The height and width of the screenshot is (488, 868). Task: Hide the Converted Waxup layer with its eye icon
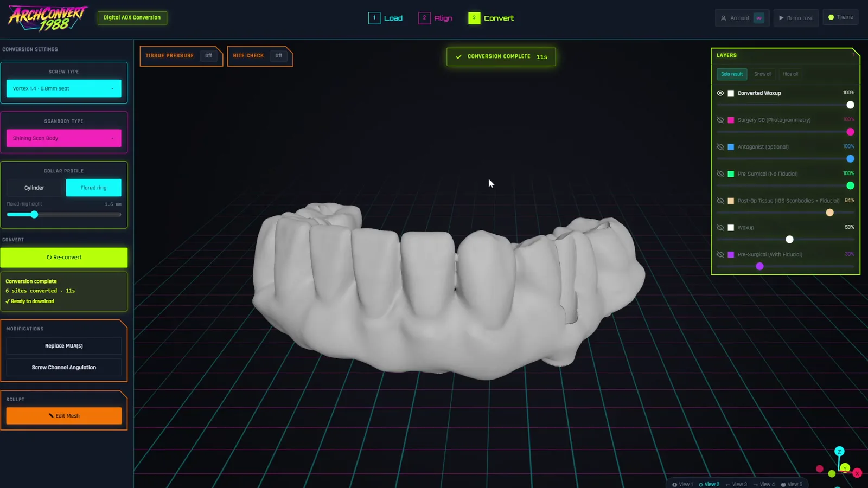720,93
